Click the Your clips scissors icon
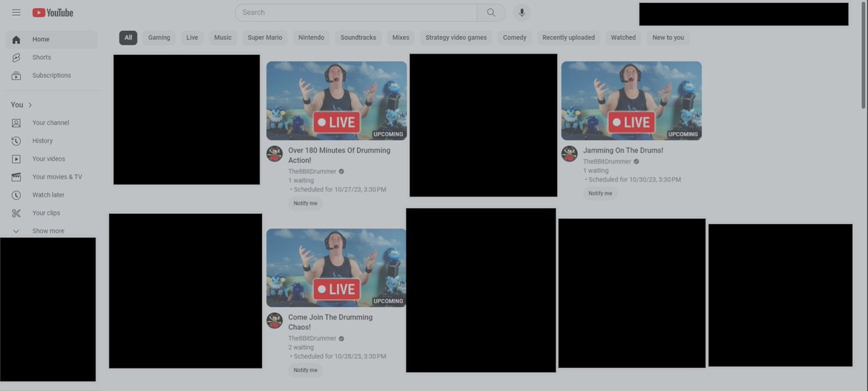The width and height of the screenshot is (868, 391). click(16, 213)
